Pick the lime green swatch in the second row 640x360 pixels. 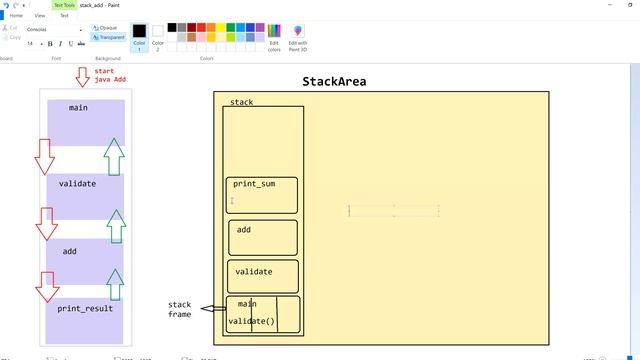pyautogui.click(x=231, y=37)
